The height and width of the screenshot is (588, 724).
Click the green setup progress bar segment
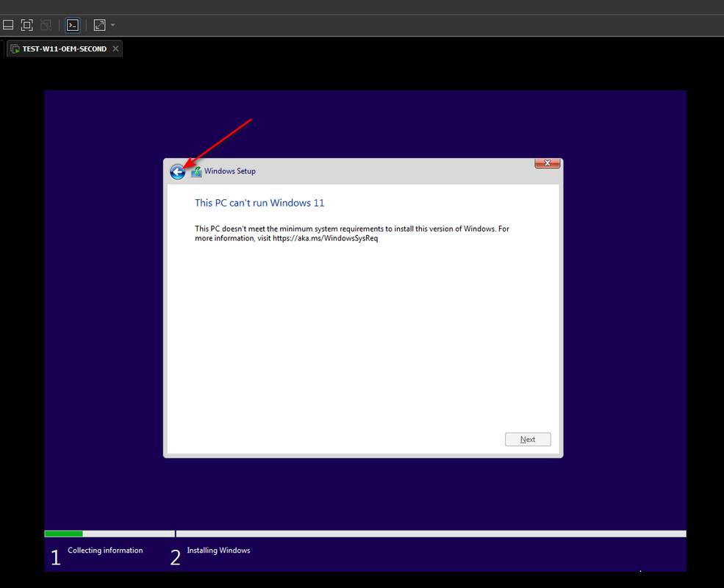[64, 534]
